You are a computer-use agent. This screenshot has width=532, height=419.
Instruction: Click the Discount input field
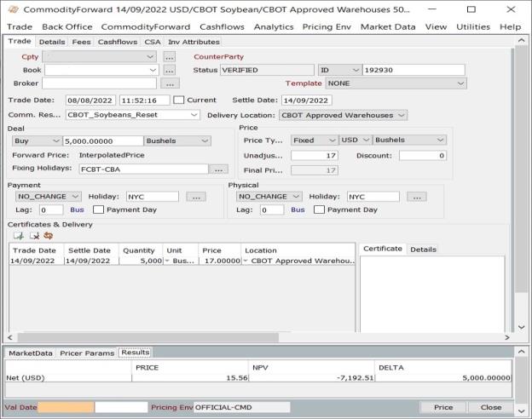coord(423,156)
